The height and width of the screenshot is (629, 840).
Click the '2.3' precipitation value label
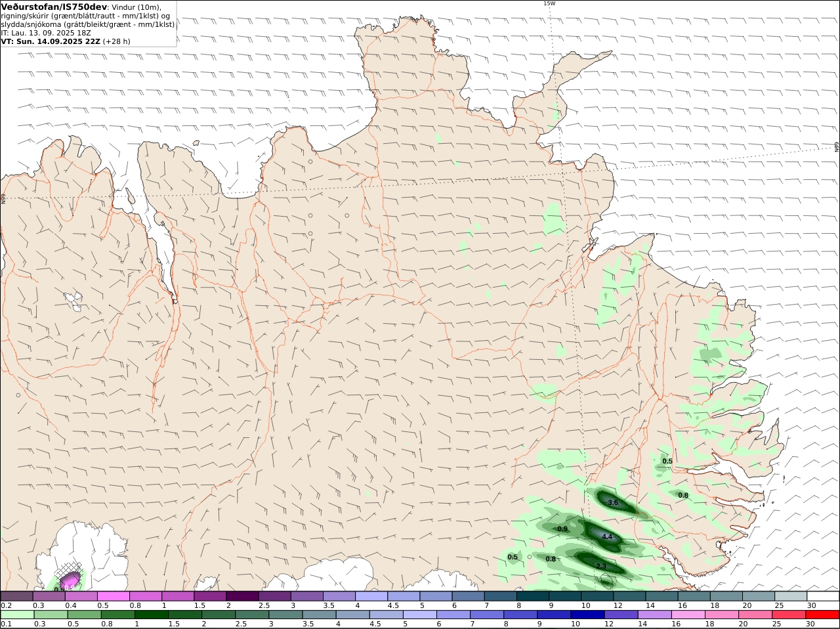pos(601,566)
